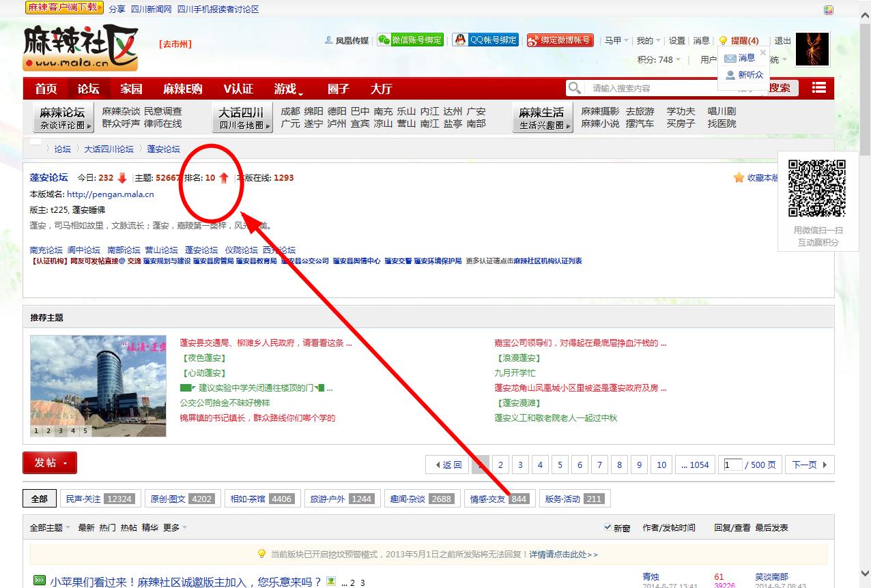Click the magnifier icon in search box
The width and height of the screenshot is (871, 588).
click(575, 88)
